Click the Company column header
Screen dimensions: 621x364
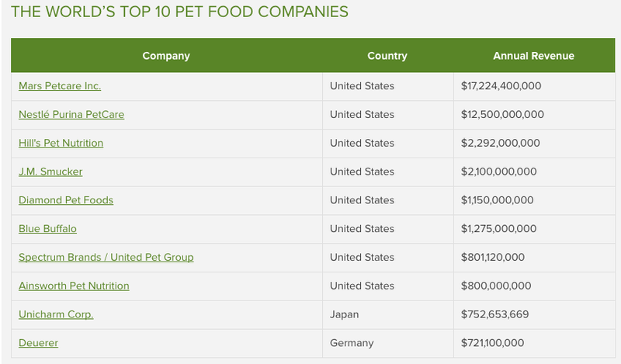tap(166, 56)
